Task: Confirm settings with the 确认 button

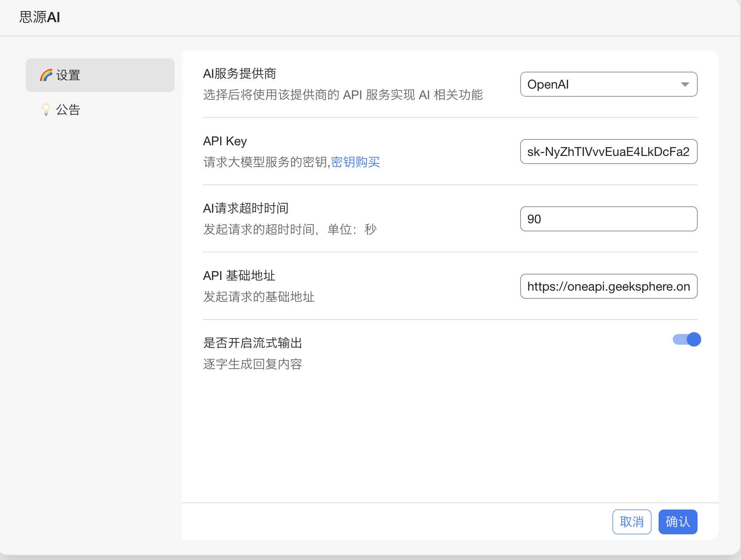Action: [678, 522]
